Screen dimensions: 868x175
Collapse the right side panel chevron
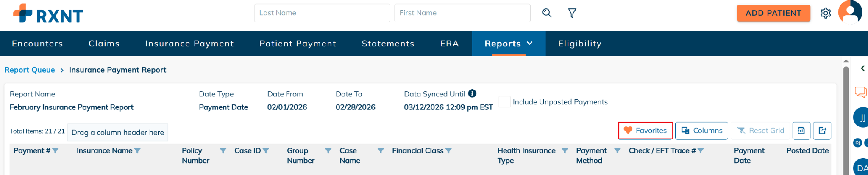[x=862, y=68]
